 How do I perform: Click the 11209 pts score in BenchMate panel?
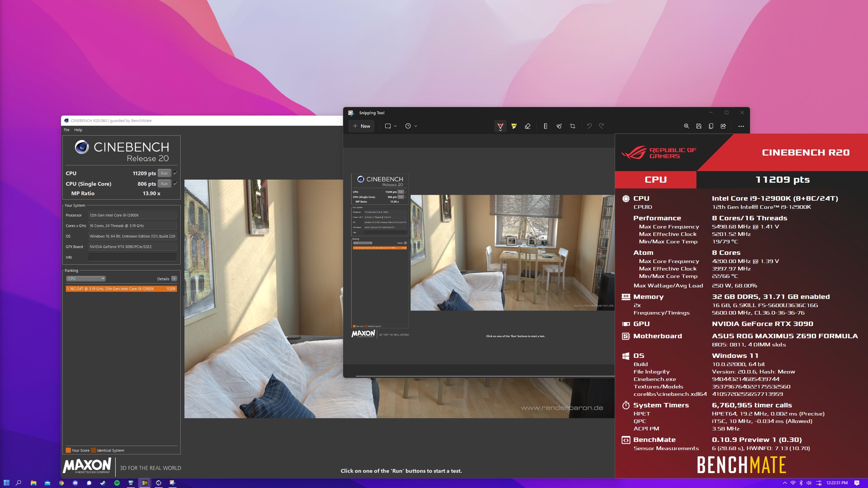click(x=783, y=180)
